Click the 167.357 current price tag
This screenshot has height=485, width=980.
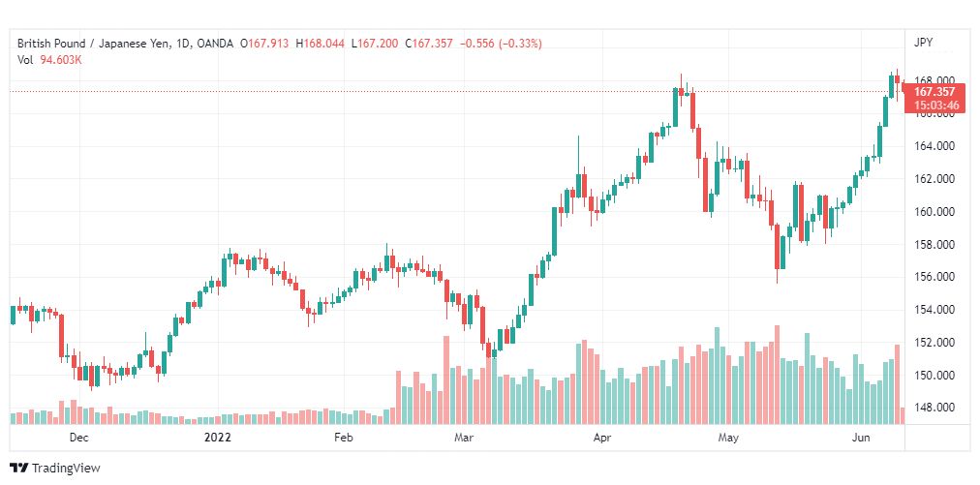[934, 92]
